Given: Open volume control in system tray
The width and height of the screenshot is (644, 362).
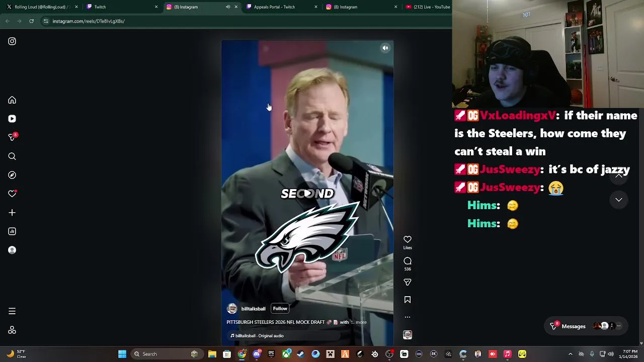Looking at the screenshot, I should pyautogui.click(x=611, y=354).
